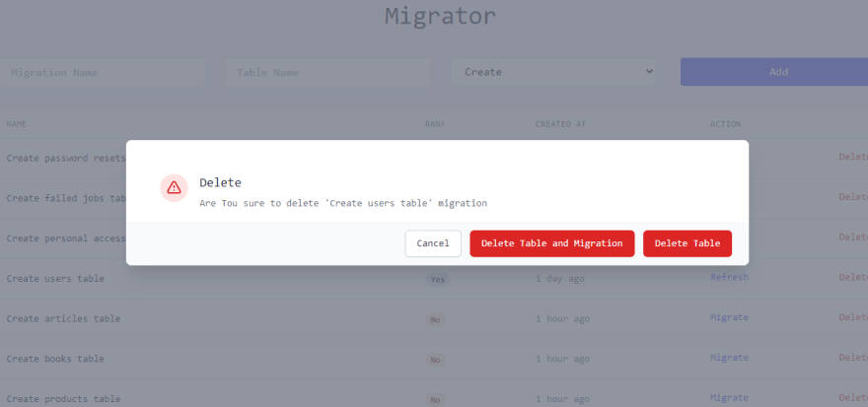Click Delete link for Create personal access row
Viewport: 868px width, 407px height.
coord(853,237)
